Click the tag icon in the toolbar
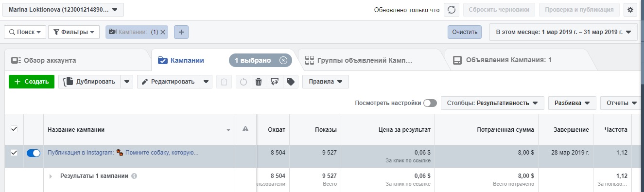 pos(290,82)
